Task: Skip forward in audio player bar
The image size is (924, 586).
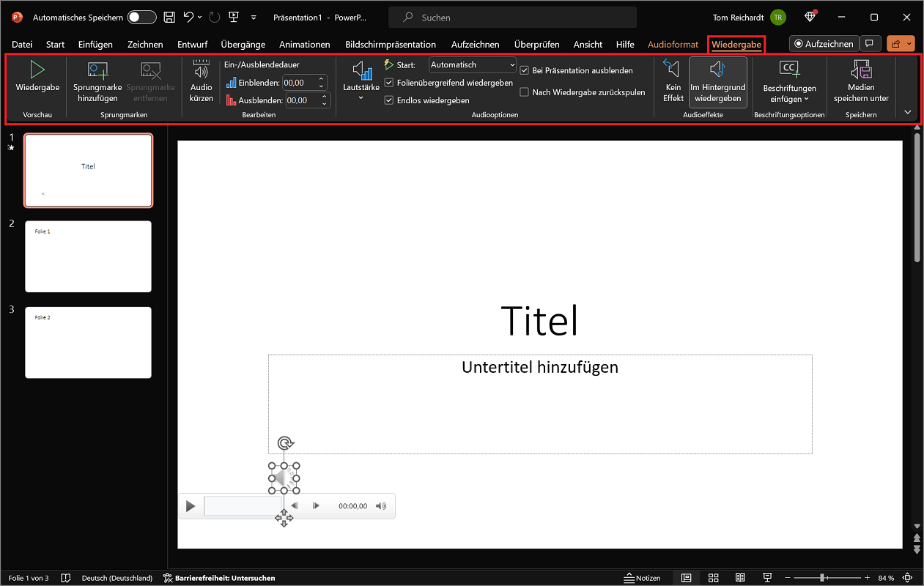Action: (x=316, y=506)
